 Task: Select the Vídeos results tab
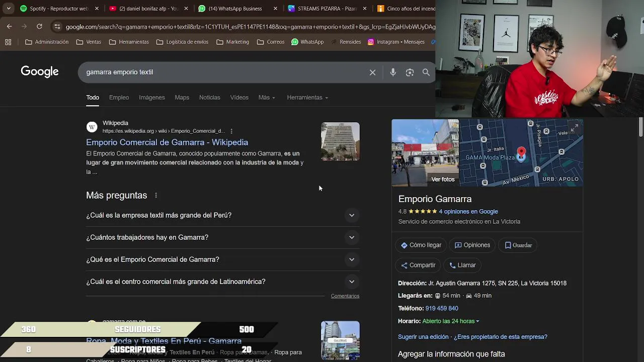coord(239,98)
